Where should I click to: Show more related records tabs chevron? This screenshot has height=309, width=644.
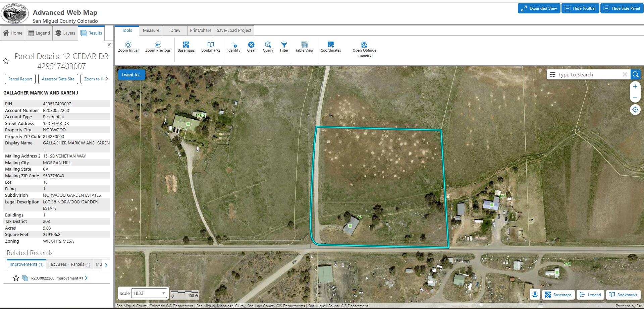(x=106, y=265)
